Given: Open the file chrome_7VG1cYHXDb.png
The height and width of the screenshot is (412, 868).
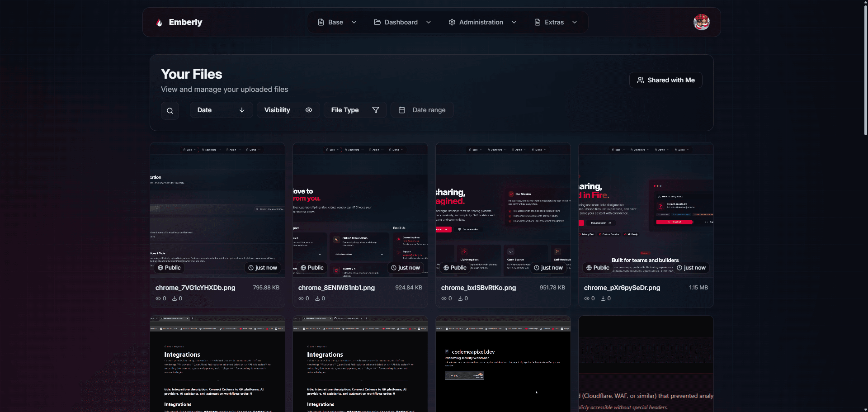Looking at the screenshot, I should tap(195, 287).
